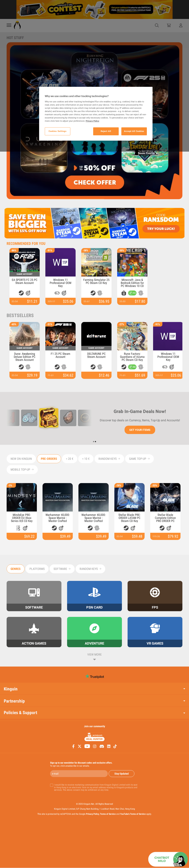189x868 pixels.
Task: Click the TikTok icon in footer
Action: 115,746
